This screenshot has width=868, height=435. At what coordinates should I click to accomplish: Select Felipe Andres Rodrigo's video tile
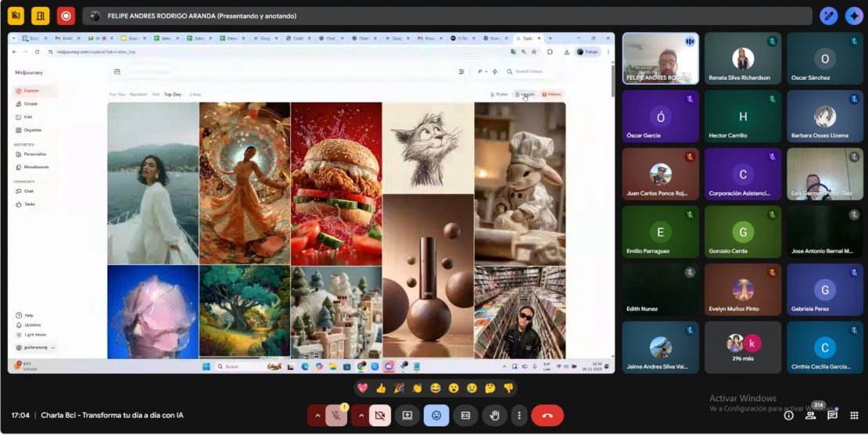click(661, 58)
